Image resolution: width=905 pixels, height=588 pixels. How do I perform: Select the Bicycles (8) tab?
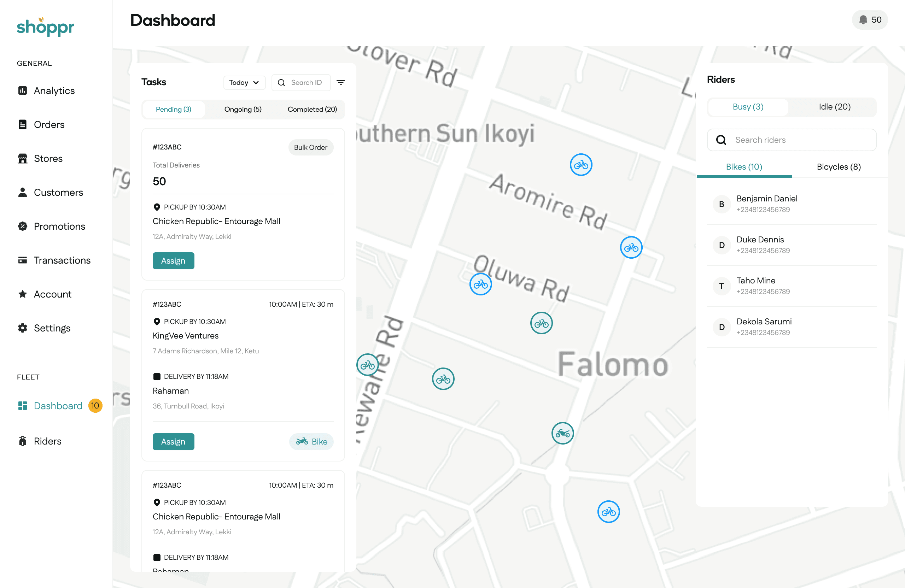coord(839,167)
